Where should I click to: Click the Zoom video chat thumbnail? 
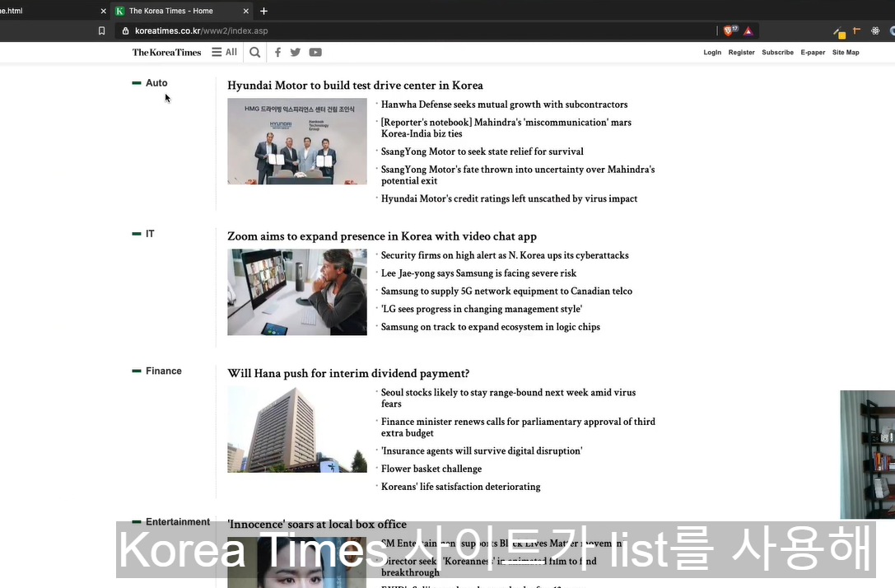tap(296, 292)
